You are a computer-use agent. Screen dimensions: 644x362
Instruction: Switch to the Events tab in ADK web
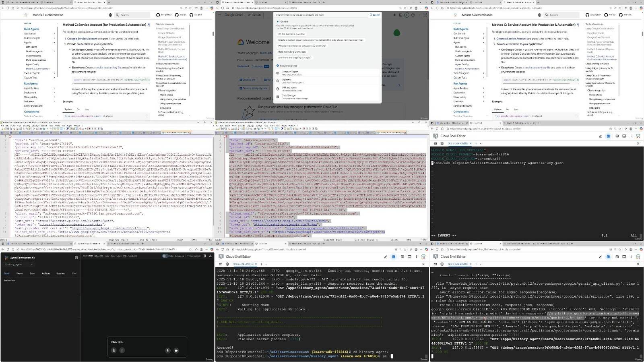point(19,273)
